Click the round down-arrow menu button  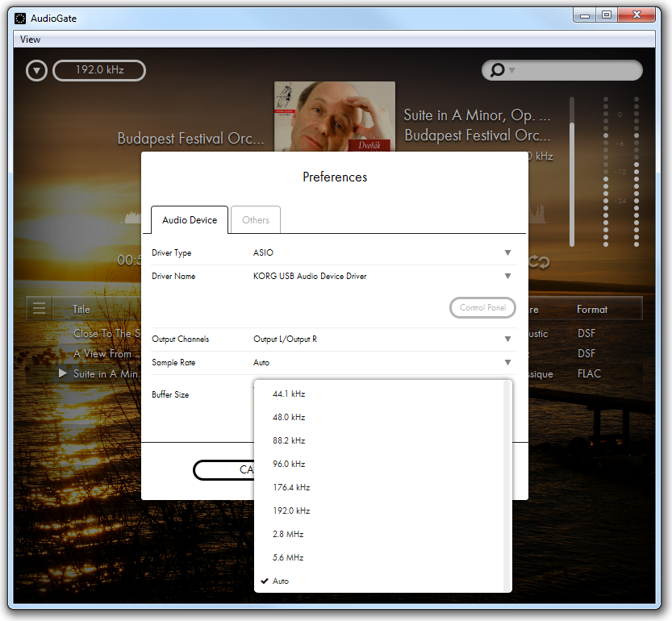[36, 71]
